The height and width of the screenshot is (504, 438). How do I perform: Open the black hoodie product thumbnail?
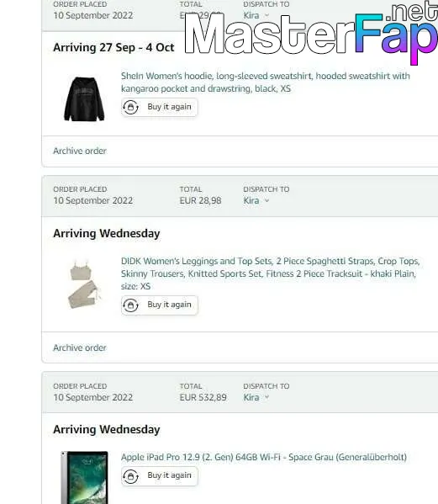[x=84, y=99]
